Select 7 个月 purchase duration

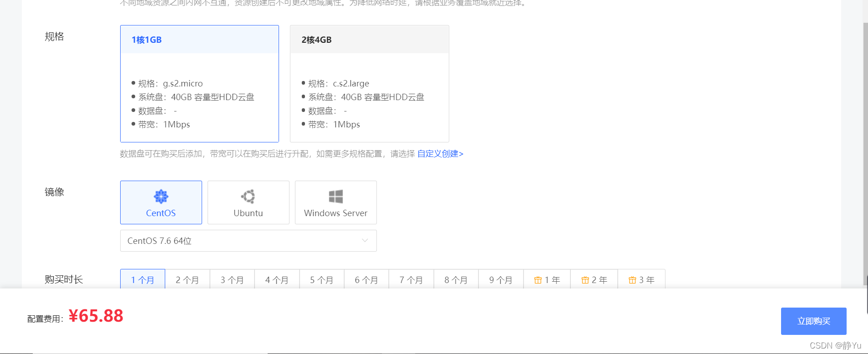click(411, 279)
